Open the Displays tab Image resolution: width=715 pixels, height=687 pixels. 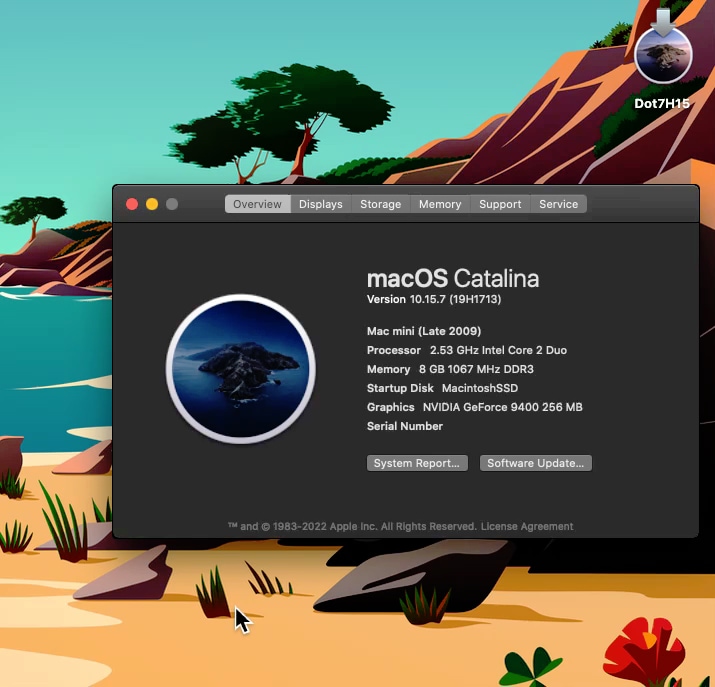[x=321, y=204]
